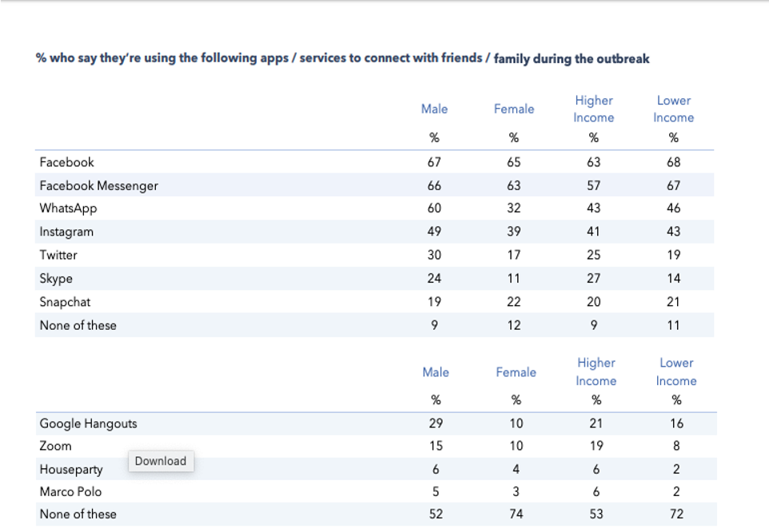Image resolution: width=769 pixels, height=532 pixels.
Task: Select the Male column header in top table
Action: pos(435,109)
